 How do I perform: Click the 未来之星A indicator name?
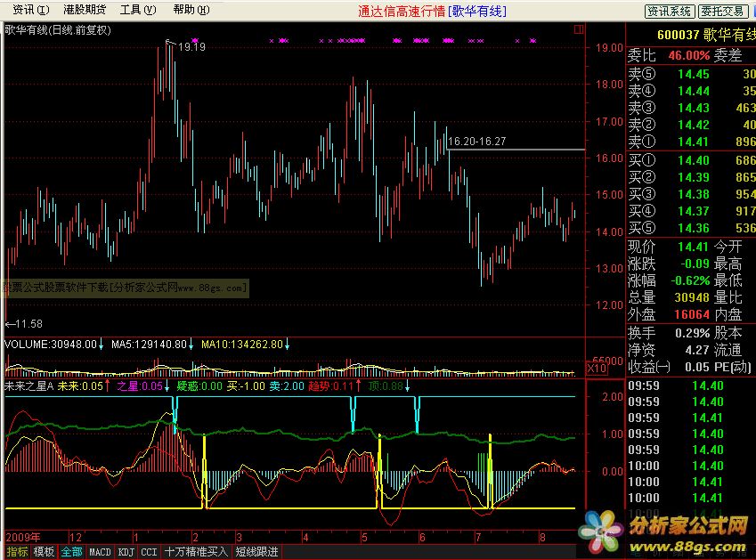[x=28, y=386]
